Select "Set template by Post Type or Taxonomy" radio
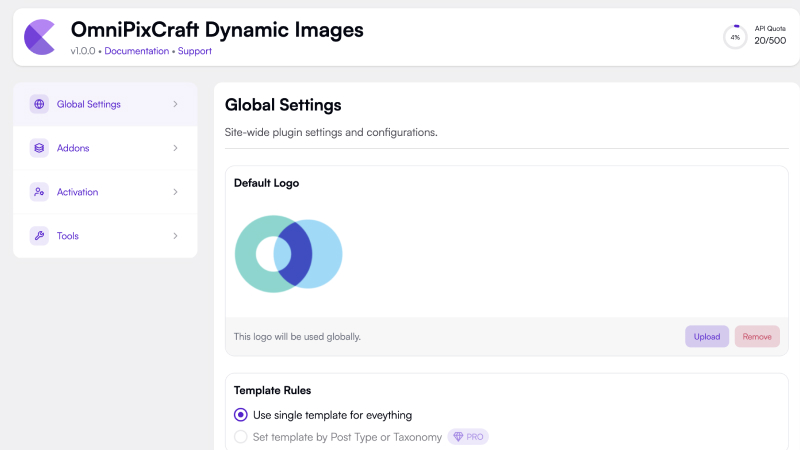This screenshot has width=800, height=450. click(x=241, y=437)
